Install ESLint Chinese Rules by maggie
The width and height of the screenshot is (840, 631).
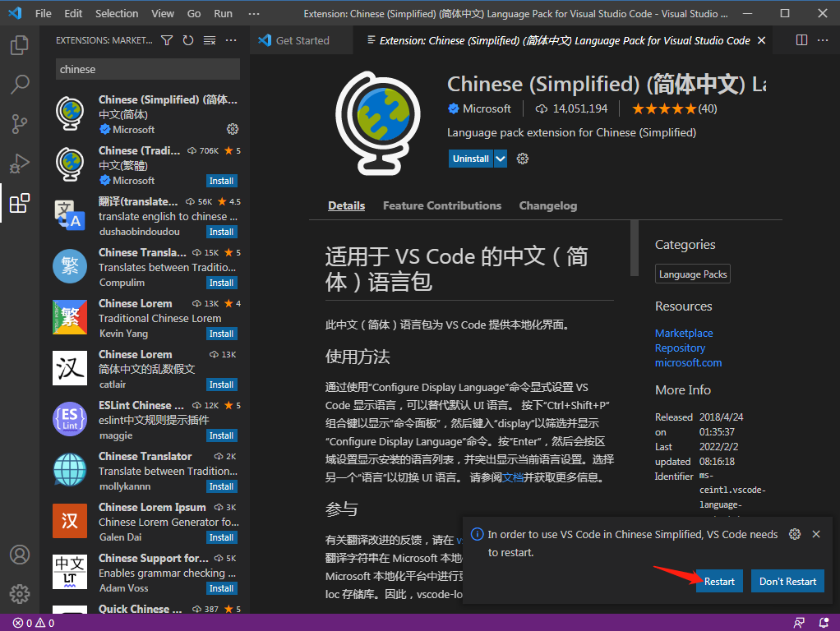coord(222,435)
